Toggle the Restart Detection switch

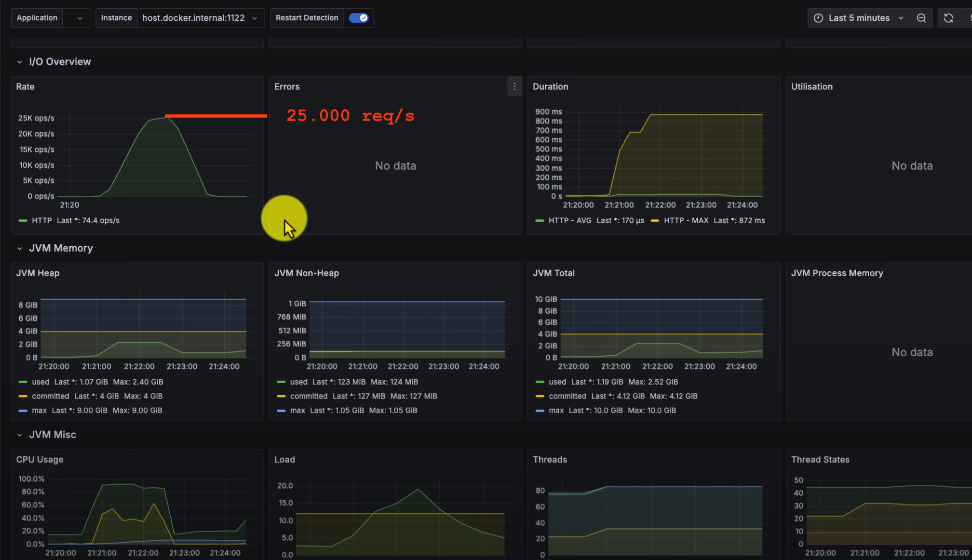358,18
